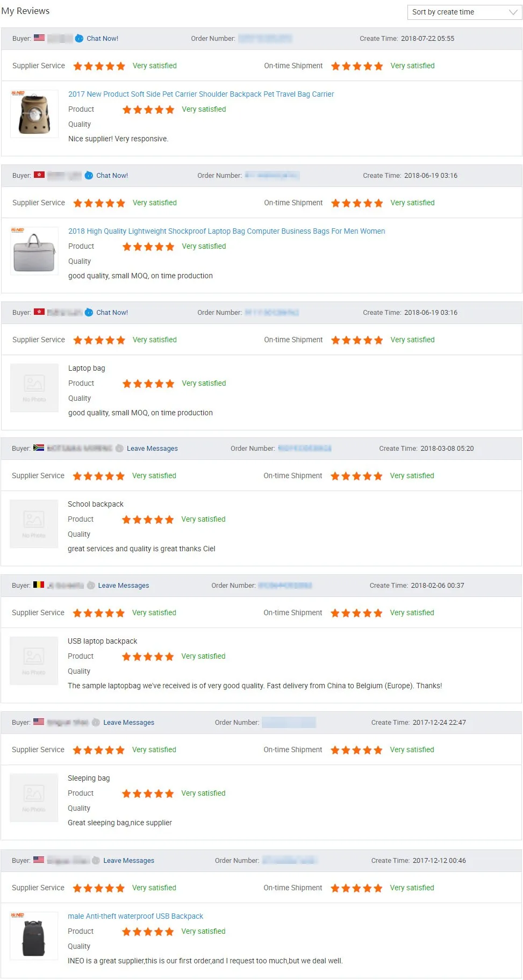Click the grey laptop bag thumbnail
This screenshot has width=523, height=980.
tap(34, 251)
